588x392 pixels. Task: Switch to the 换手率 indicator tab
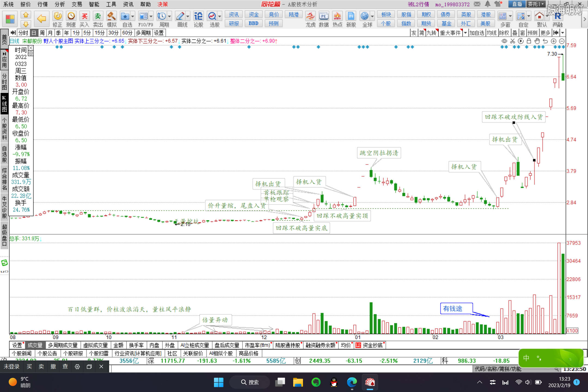136,345
